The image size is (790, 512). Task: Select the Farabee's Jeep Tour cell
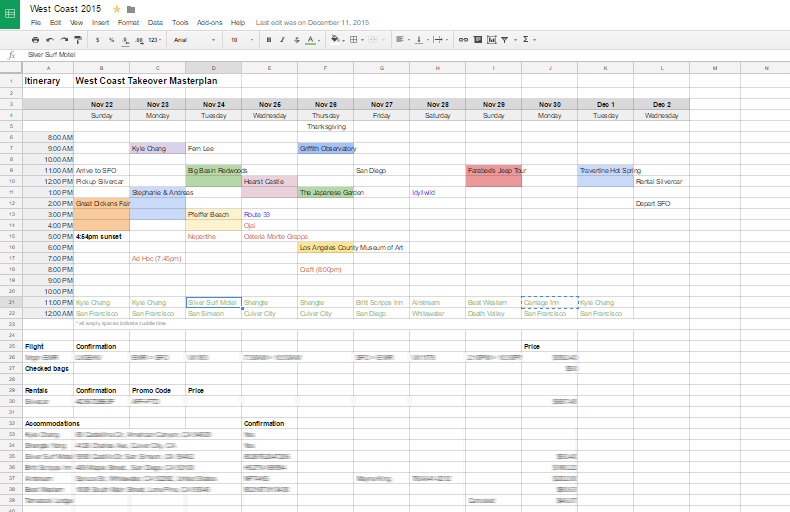[x=494, y=170]
